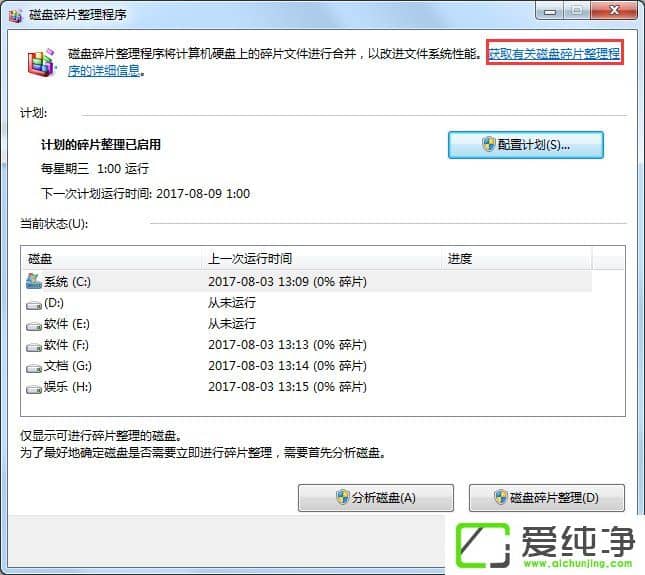Open the 获取有关磁盘碎片整理程序的详细信息 link

pyautogui.click(x=555, y=53)
